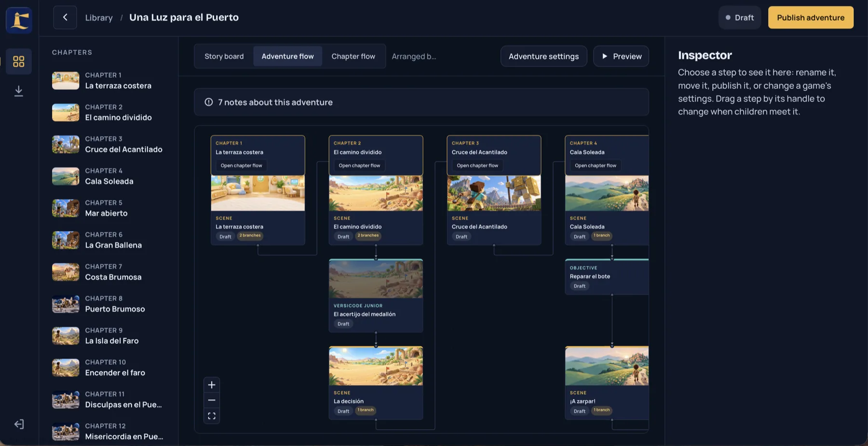This screenshot has width=868, height=446.
Task: Click the Cruce del Acantilado scene image
Action: [x=494, y=193]
